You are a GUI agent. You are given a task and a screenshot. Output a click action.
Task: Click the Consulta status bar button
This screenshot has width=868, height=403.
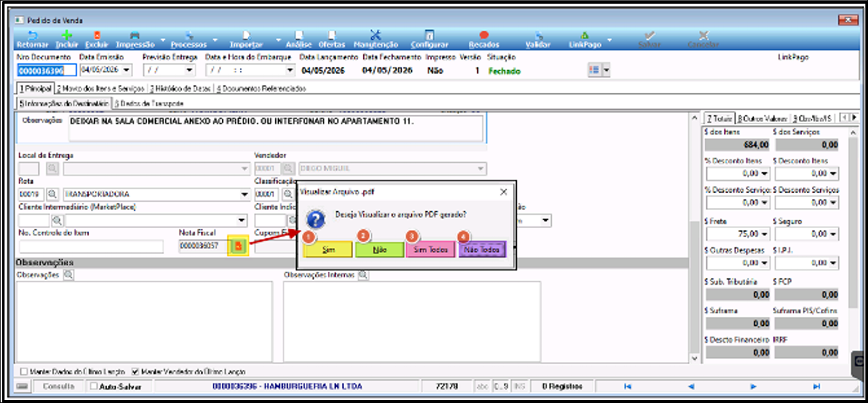point(58,386)
